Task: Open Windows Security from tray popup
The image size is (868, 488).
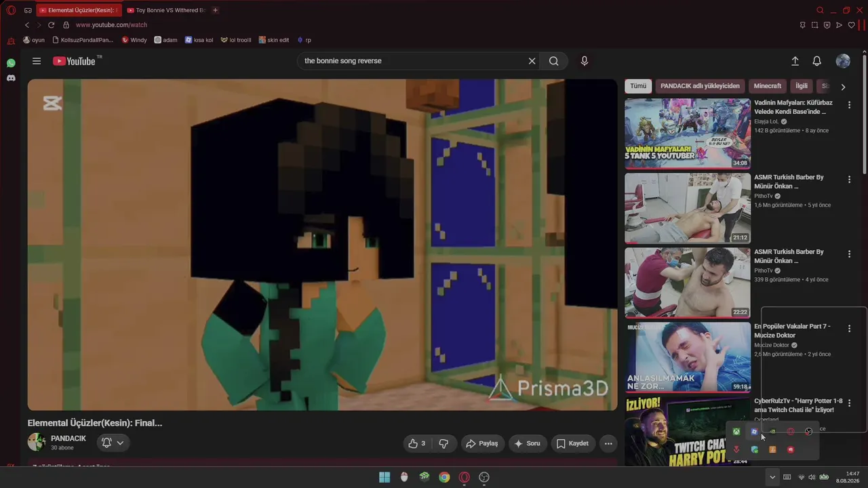Action: [x=754, y=449]
